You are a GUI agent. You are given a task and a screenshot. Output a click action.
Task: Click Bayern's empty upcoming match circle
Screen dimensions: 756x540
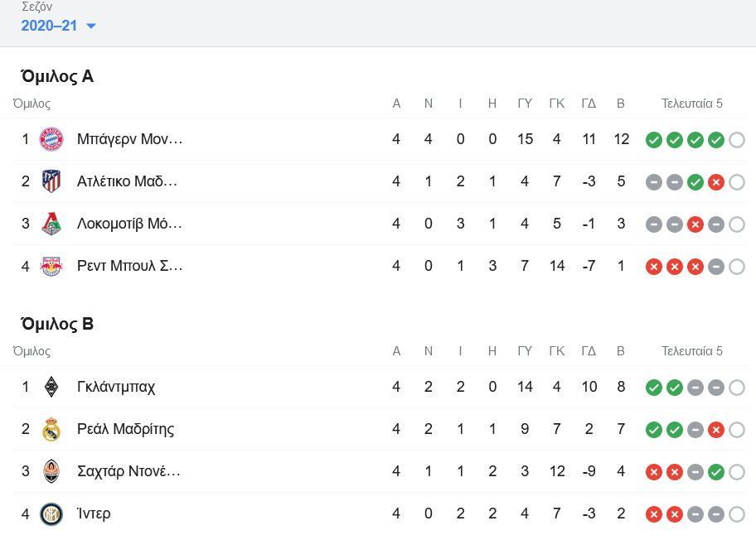737,140
